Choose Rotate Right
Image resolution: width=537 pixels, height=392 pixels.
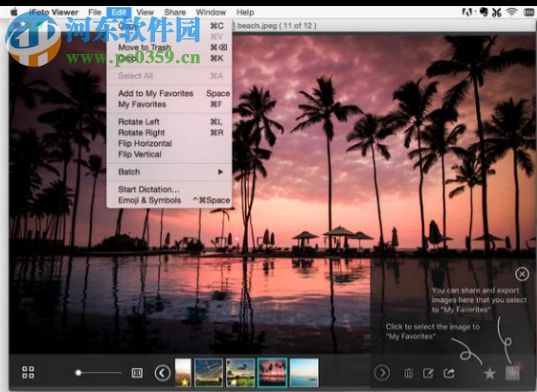pos(170,132)
